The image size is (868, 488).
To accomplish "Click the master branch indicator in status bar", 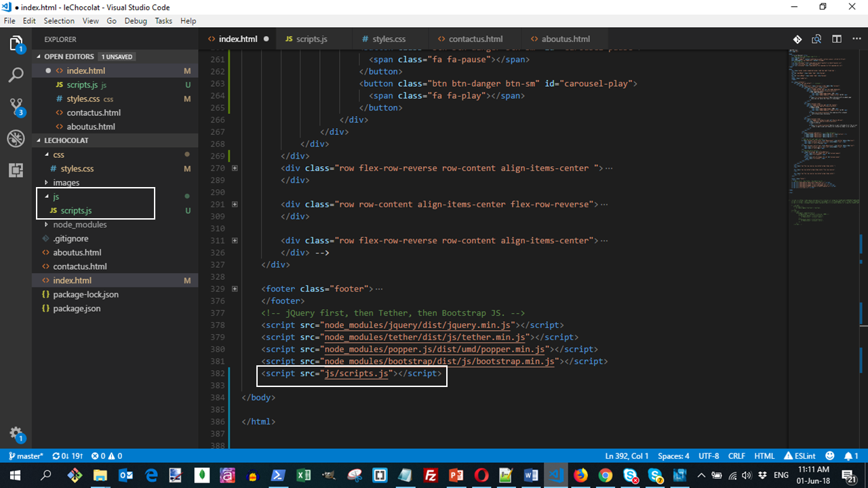I will (x=24, y=456).
